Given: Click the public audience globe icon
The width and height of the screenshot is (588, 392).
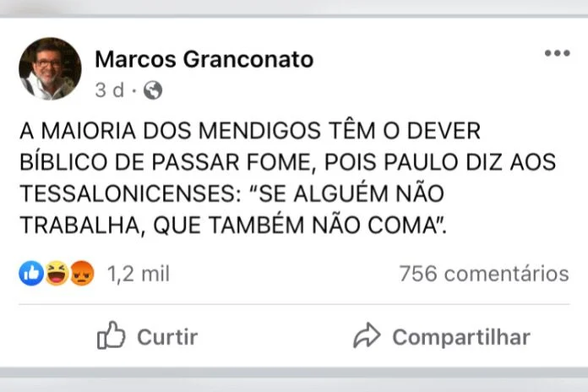Looking at the screenshot, I should point(153,89).
